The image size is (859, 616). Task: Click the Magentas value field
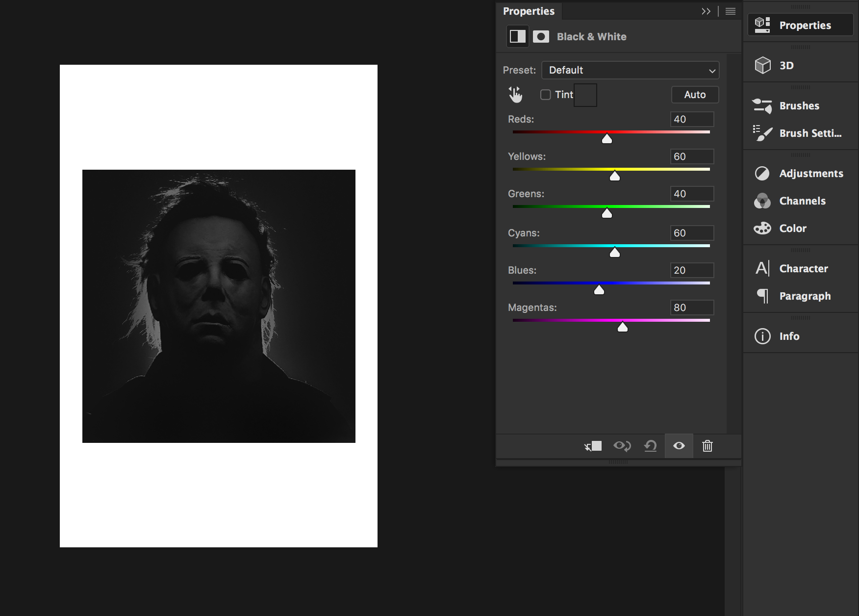692,308
